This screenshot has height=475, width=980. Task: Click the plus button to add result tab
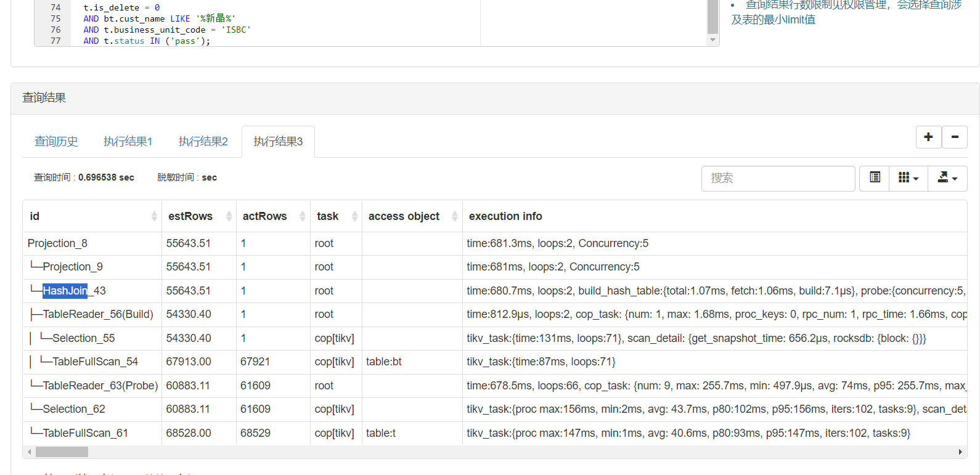point(928,137)
